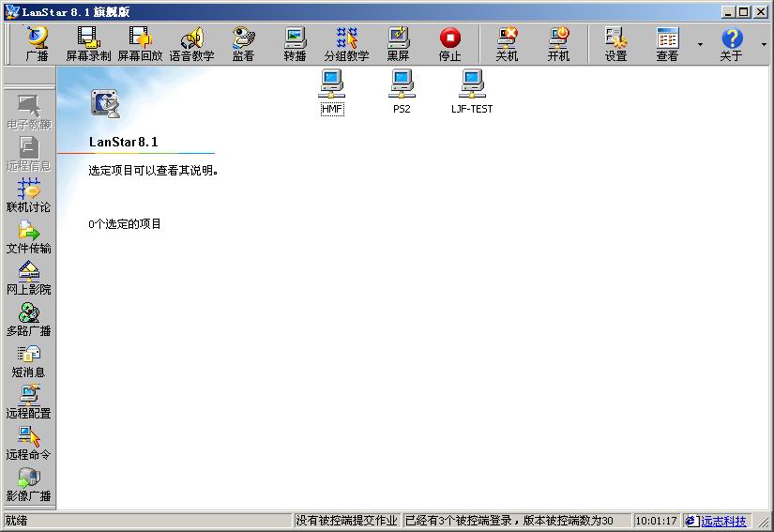Screen dimensions: 774x532
Task: Click 关机 shutdown in toolbar
Action: coord(507,43)
